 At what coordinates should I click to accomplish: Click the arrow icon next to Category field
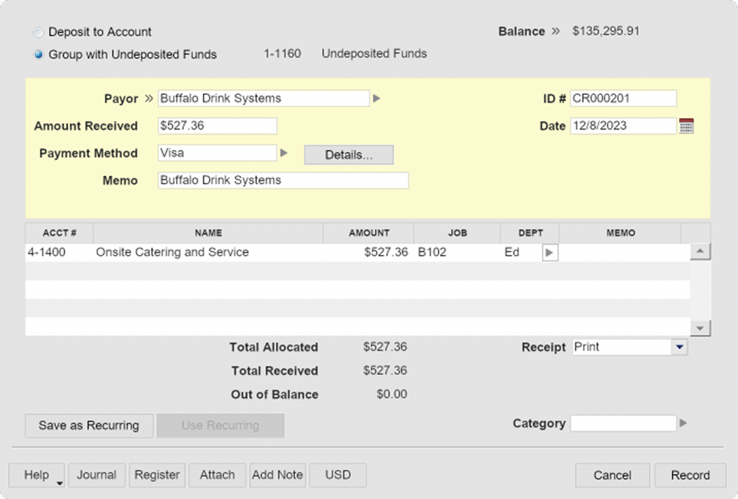coord(684,423)
